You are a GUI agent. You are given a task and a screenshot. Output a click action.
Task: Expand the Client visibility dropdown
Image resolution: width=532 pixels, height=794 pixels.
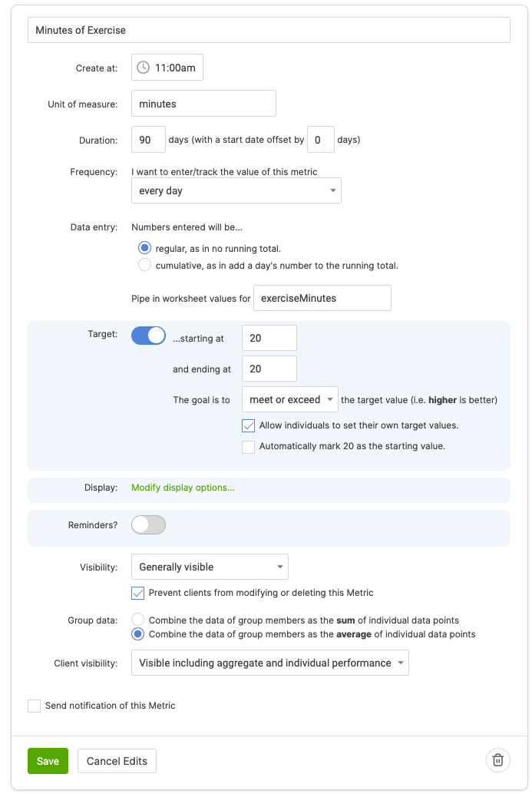269,663
